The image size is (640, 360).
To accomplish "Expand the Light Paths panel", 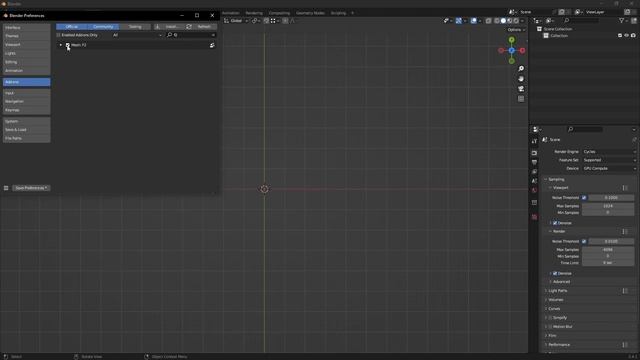I will tap(558, 291).
